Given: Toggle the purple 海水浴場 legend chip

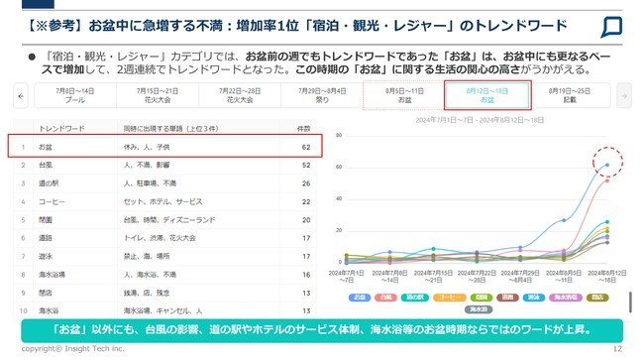Looking at the screenshot, I should coord(565,298).
